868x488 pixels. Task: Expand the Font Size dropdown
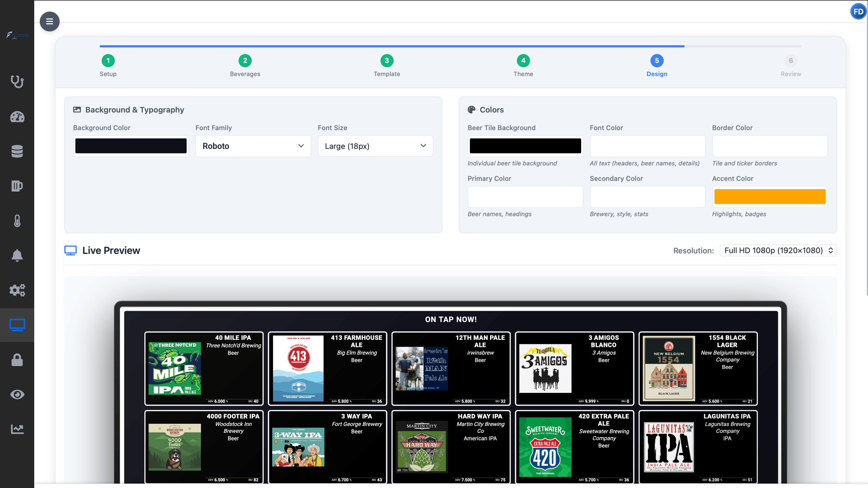375,146
